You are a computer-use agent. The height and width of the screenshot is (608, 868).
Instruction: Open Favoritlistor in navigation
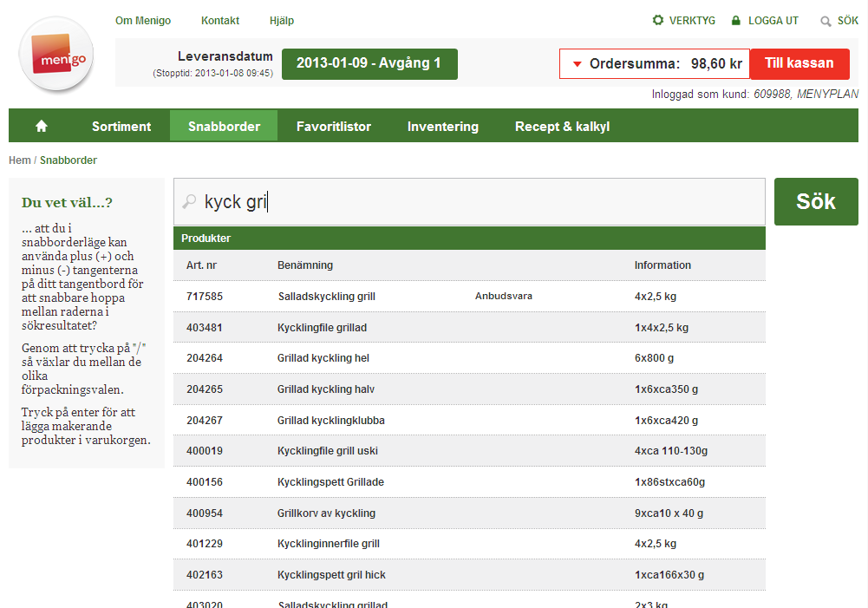(334, 127)
